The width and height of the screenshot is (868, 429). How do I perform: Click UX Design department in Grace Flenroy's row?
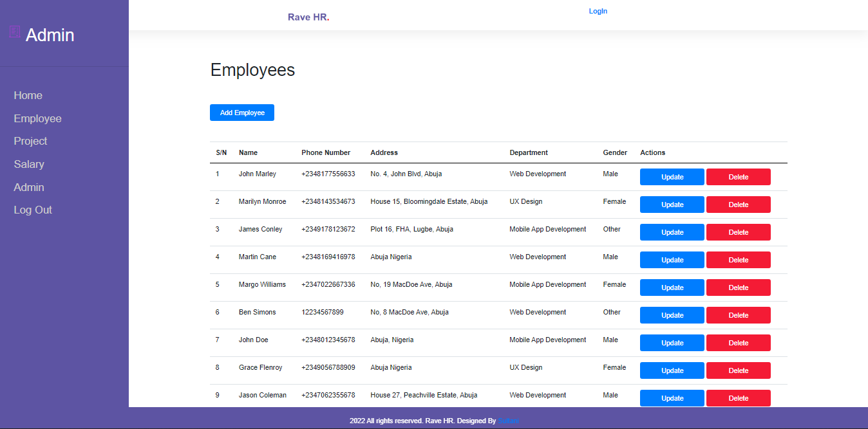[x=526, y=367]
